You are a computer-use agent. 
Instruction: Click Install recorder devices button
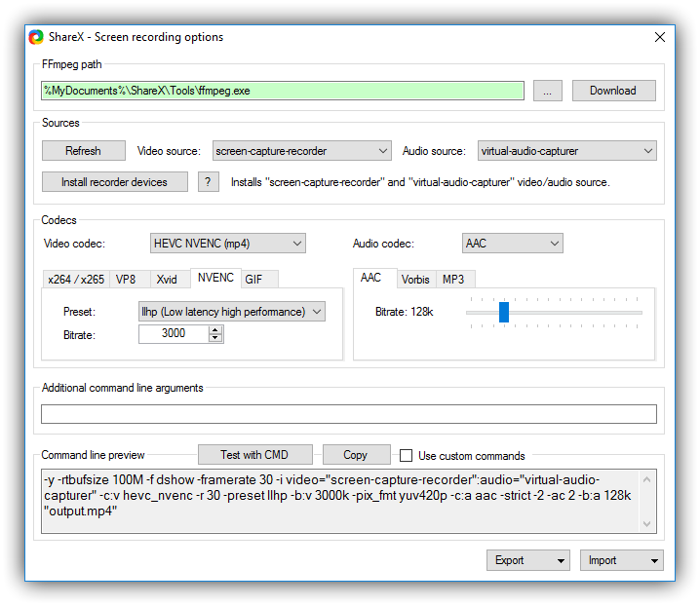[x=115, y=182]
